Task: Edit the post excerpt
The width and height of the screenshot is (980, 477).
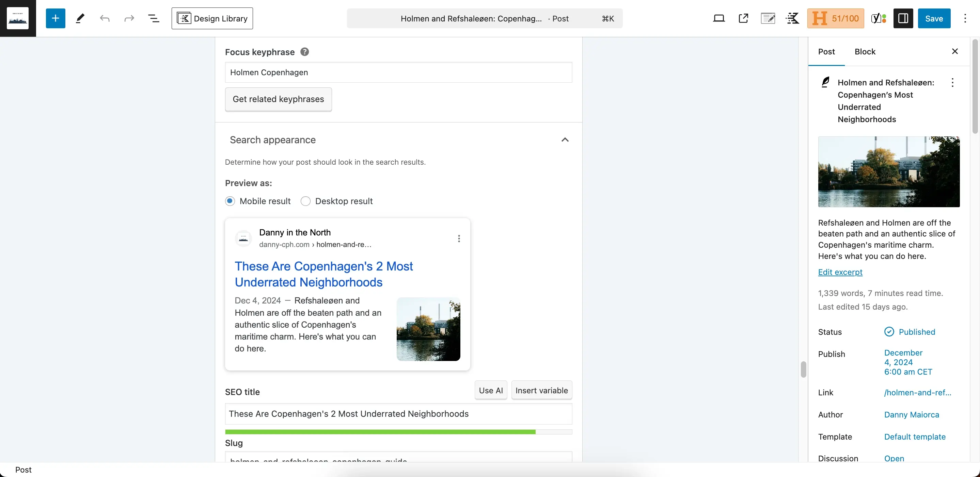Action: pyautogui.click(x=840, y=272)
